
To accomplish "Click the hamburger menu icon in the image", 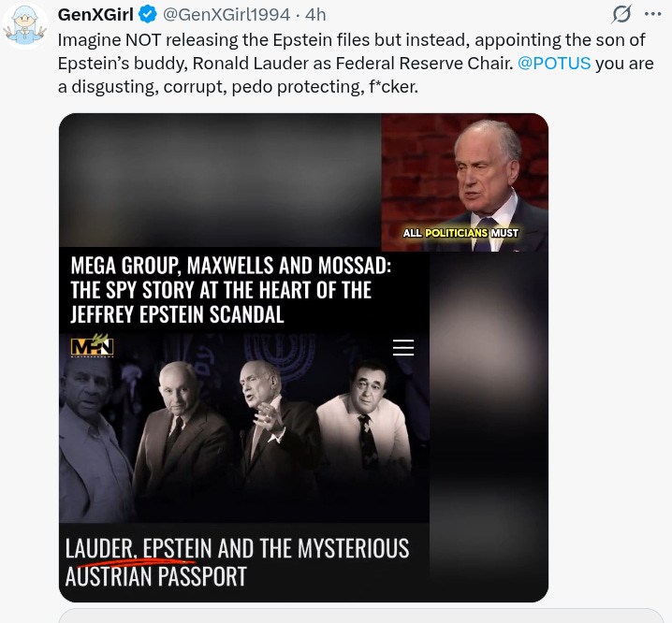I will coord(403,347).
